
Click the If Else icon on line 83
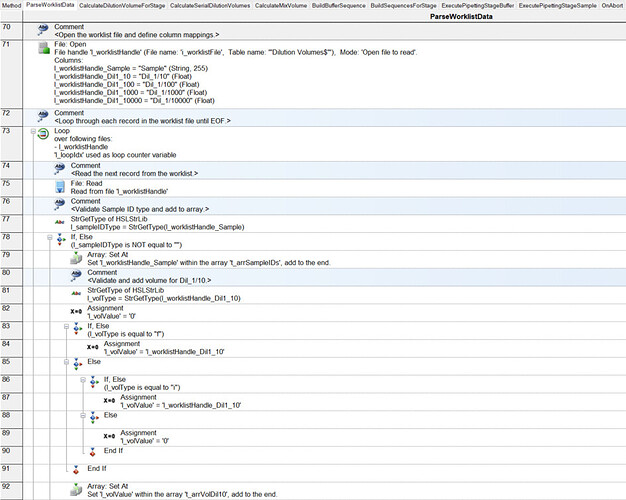pos(77,329)
